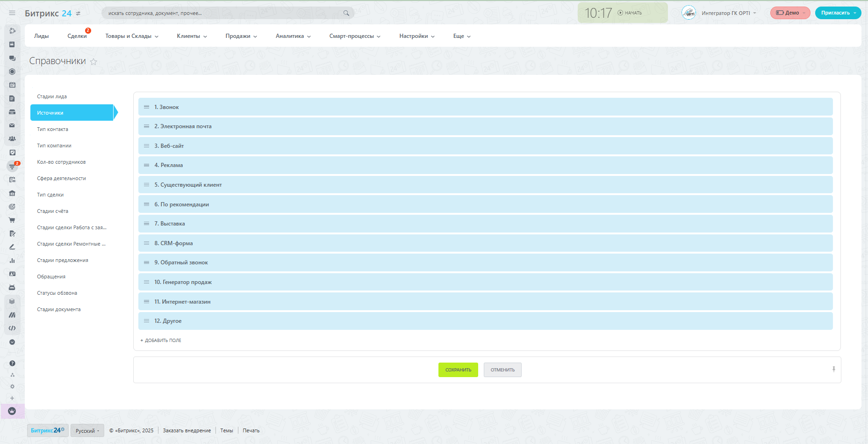Open the signature pen icon in left sidebar
Image resolution: width=868 pixels, height=444 pixels.
12,247
